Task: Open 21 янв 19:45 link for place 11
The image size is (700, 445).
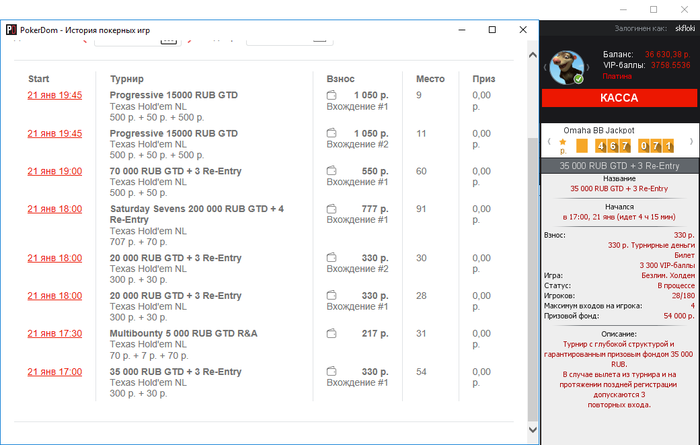Action: pos(55,133)
